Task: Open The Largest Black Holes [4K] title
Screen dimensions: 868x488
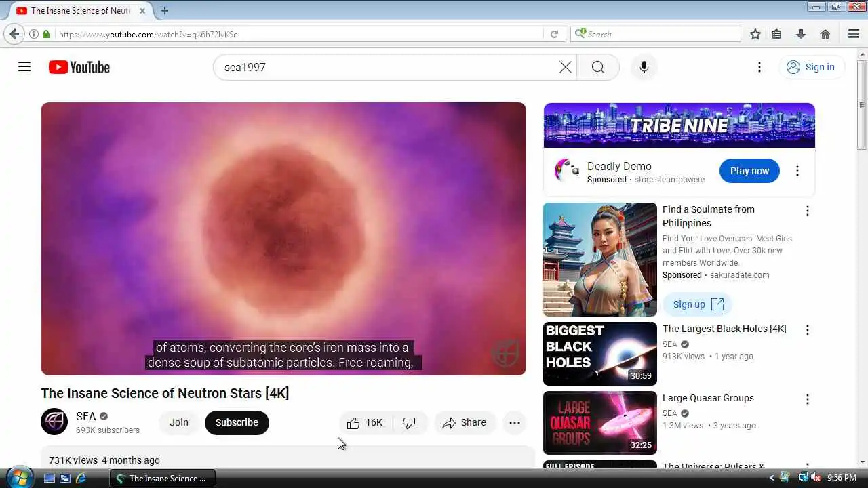Action: click(x=724, y=329)
